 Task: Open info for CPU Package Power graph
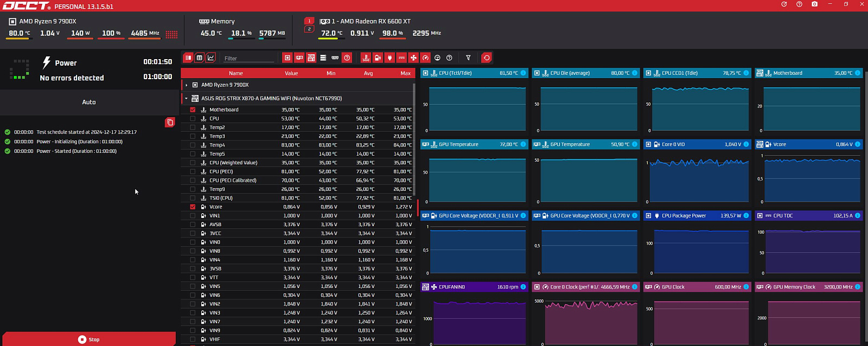pyautogui.click(x=746, y=215)
